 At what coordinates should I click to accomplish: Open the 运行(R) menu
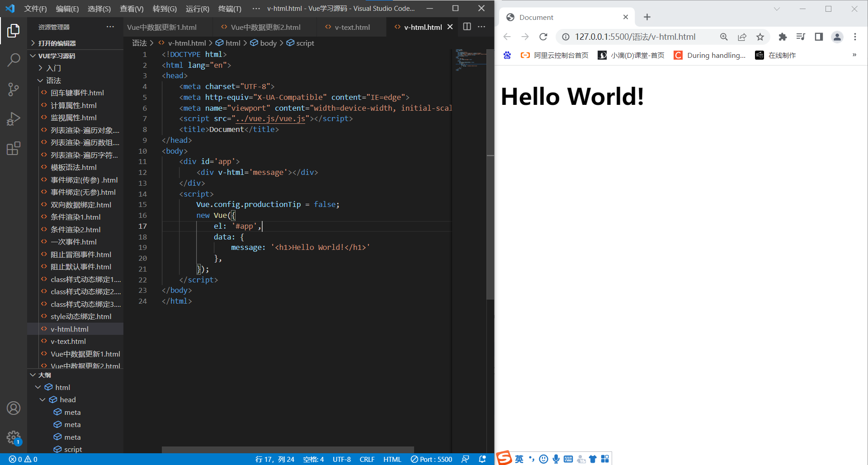pos(198,9)
